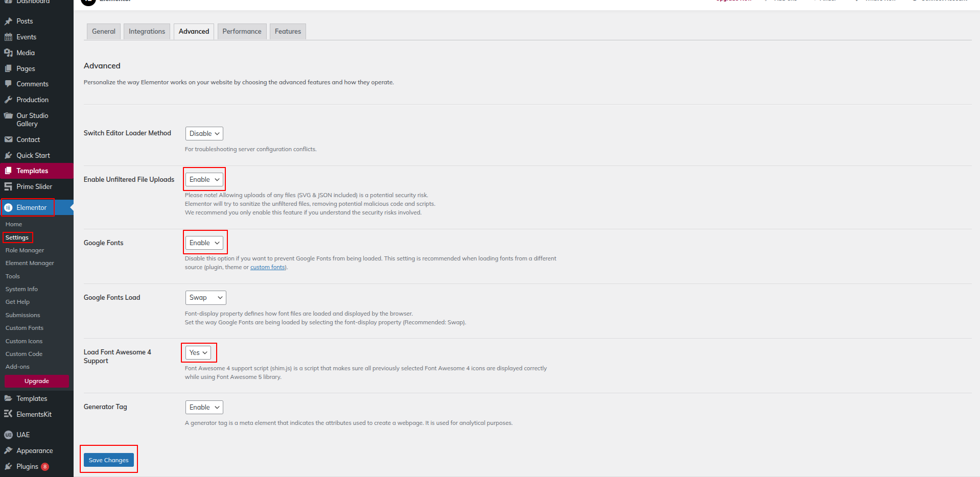The width and height of the screenshot is (980, 477).
Task: Click the Events calendar icon
Action: [8, 37]
